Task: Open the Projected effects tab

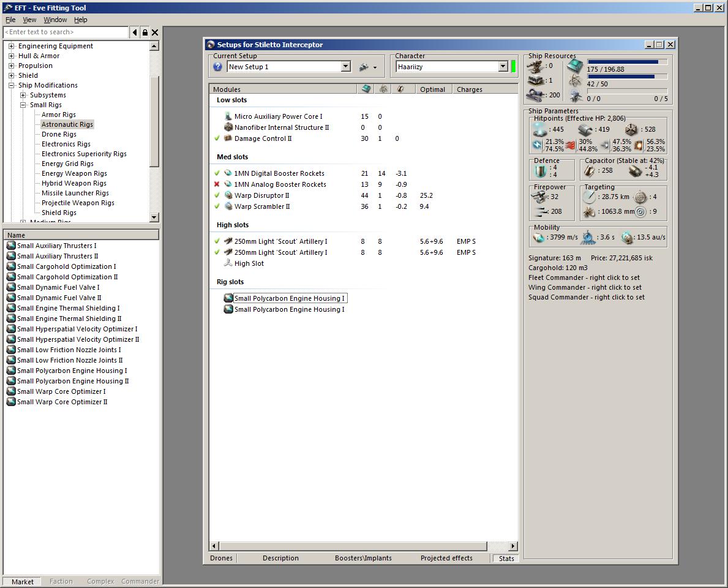Action: point(446,558)
